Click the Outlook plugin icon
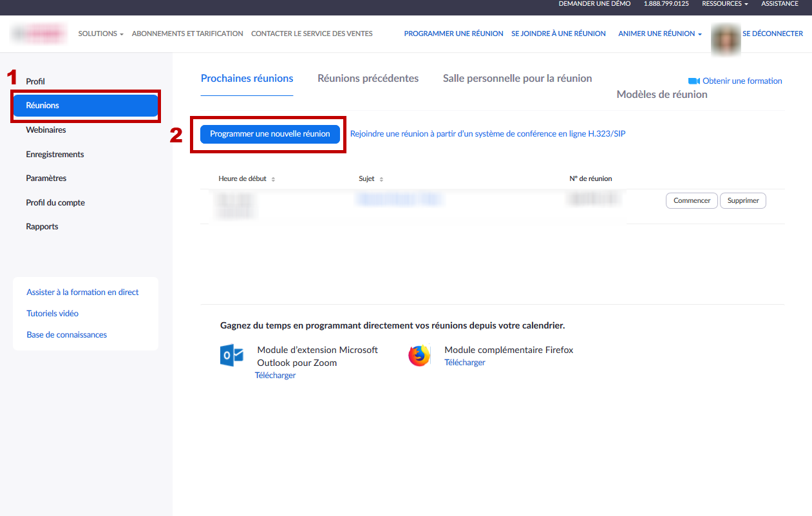The width and height of the screenshot is (812, 516). coord(232,356)
